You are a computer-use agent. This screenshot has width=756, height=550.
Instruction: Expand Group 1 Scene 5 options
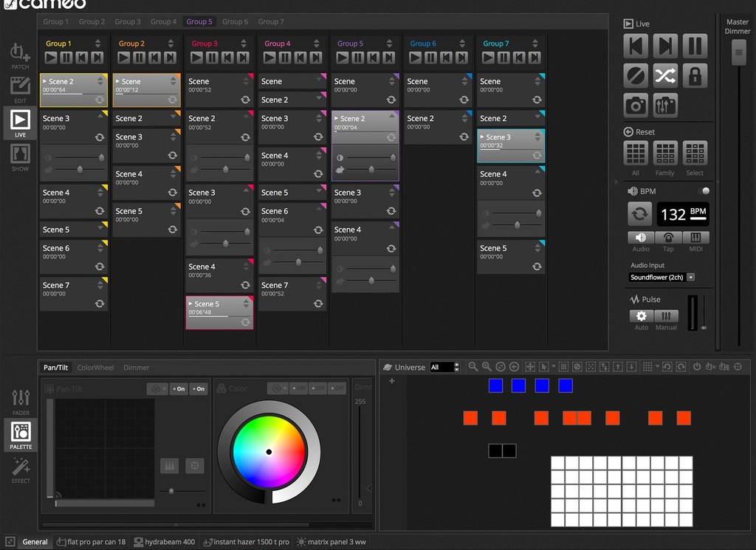(x=100, y=228)
